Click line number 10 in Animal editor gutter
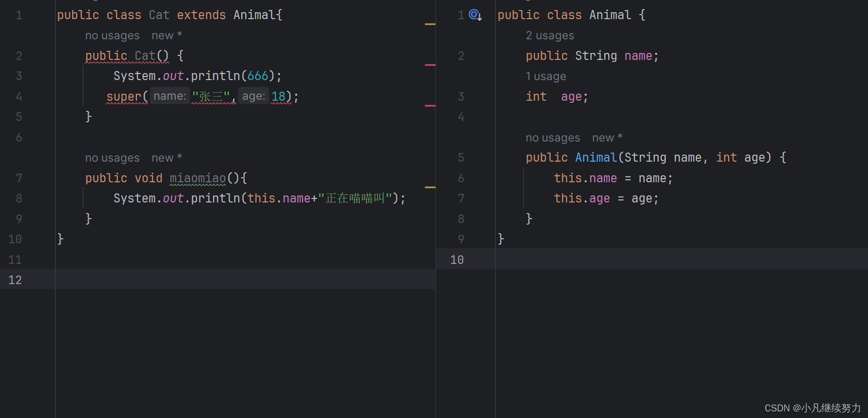868x418 pixels. (457, 260)
